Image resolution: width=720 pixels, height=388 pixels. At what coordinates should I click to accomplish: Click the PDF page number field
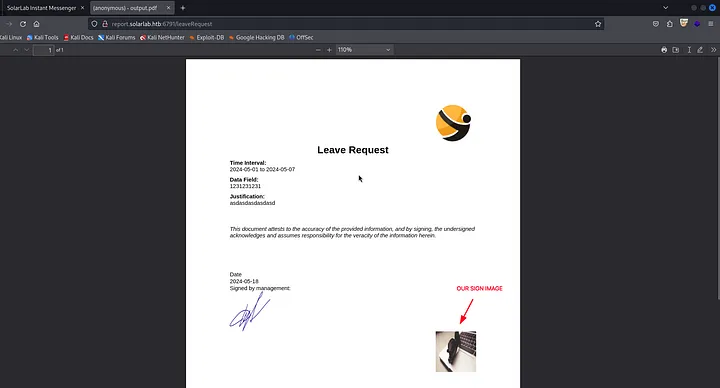click(43, 50)
